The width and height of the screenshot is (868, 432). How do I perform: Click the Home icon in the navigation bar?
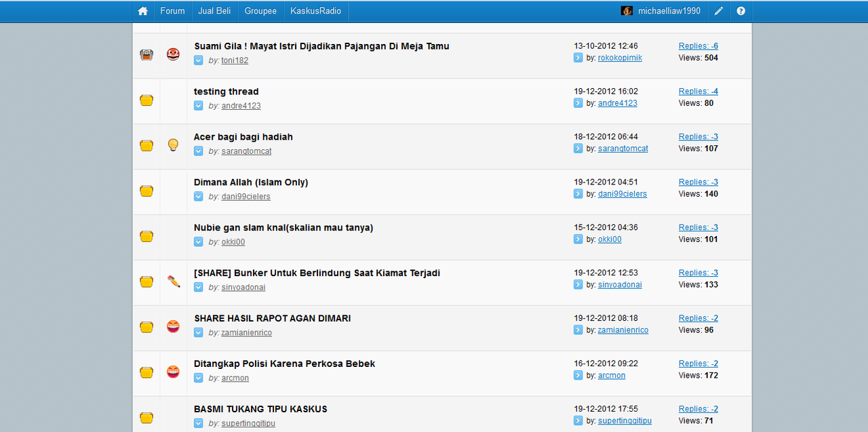pos(142,11)
